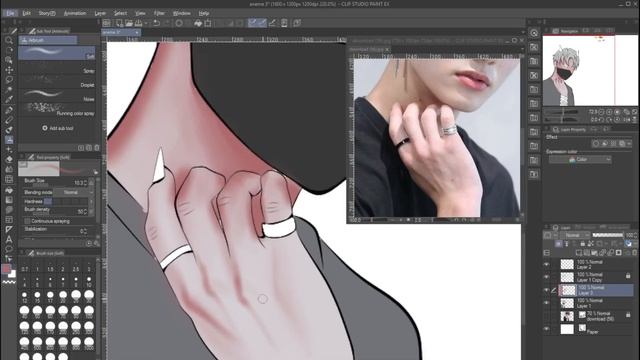Toggle visibility of Layer 2

(547, 264)
